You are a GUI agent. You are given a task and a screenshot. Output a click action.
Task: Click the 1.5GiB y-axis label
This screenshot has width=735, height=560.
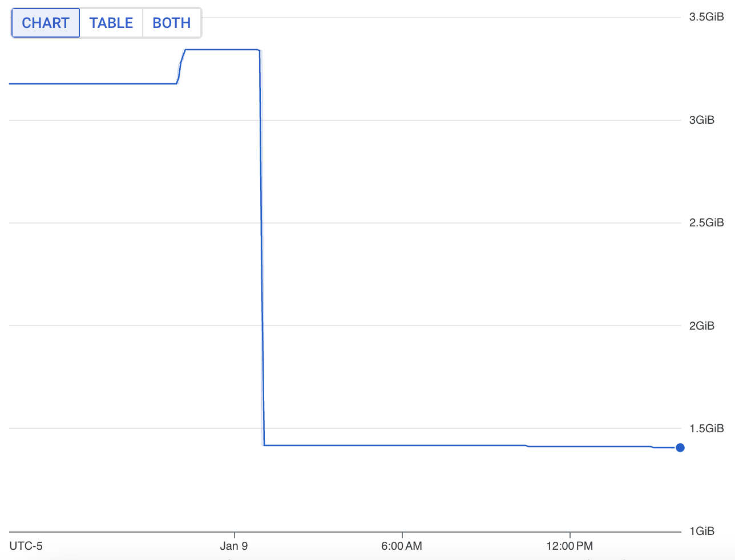706,428
